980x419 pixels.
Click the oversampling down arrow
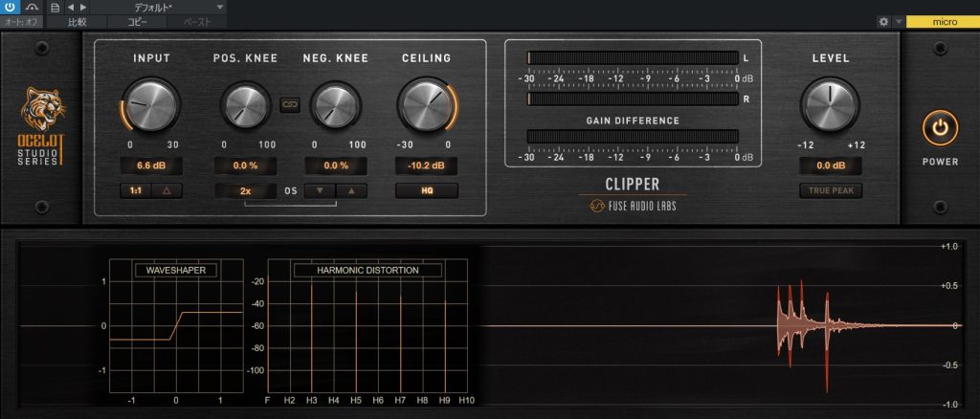point(321,190)
